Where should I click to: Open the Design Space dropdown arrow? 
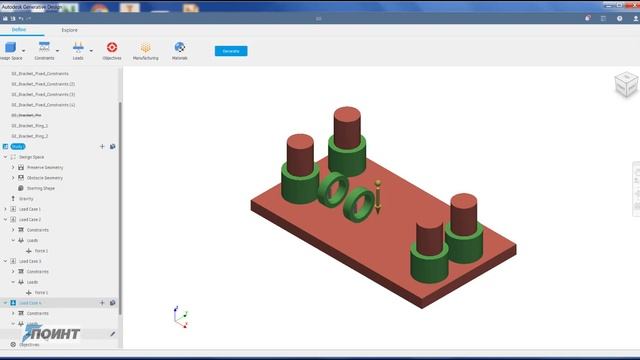point(24,51)
